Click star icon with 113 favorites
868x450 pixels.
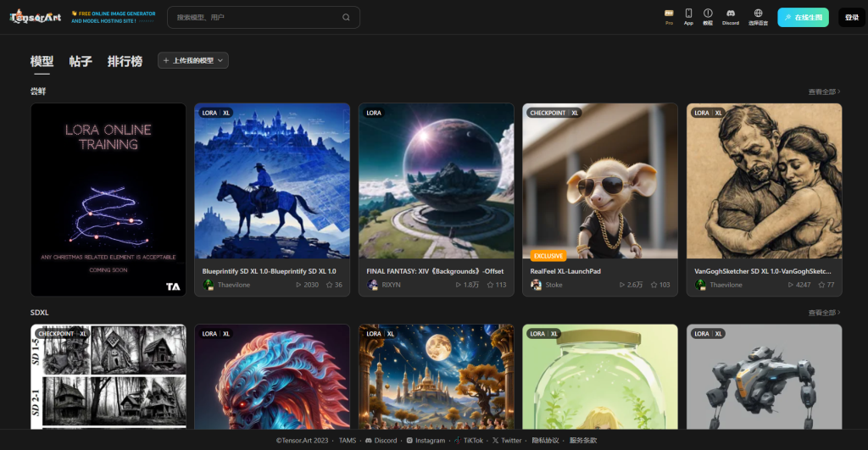point(490,285)
